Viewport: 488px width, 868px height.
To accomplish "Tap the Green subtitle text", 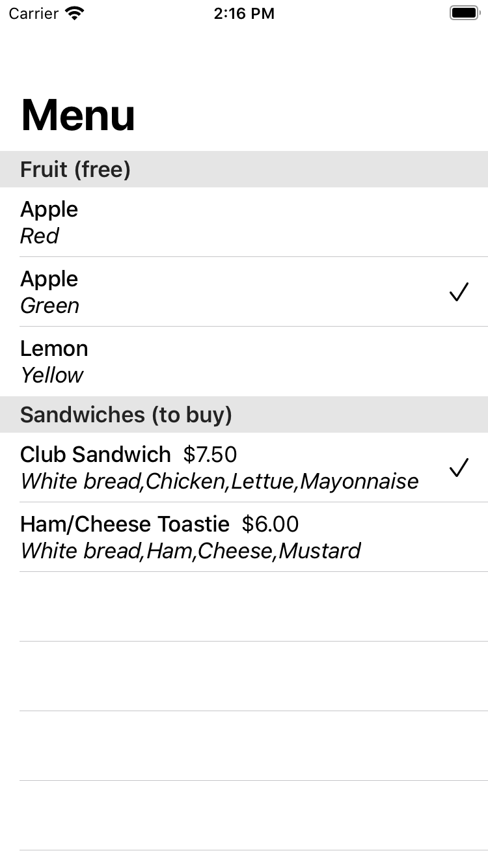I will (49, 306).
